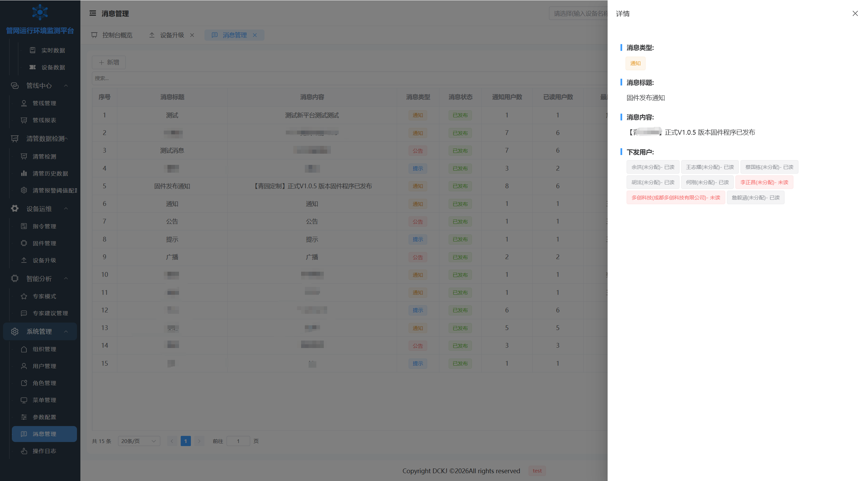Click user tag 蔡国栋(未分配)- 已读
Screen dimensions: 868x481
coord(769,167)
